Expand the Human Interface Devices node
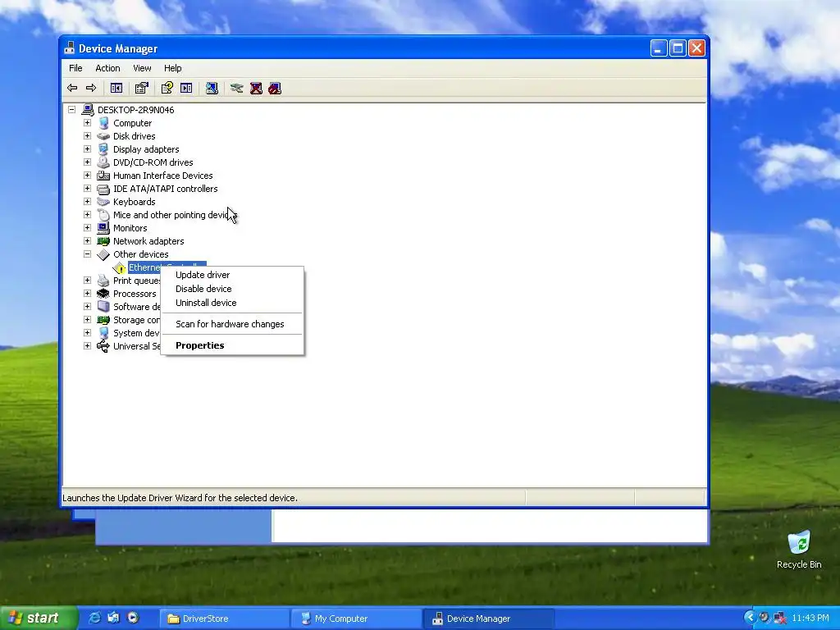The width and height of the screenshot is (840, 630). click(87, 176)
